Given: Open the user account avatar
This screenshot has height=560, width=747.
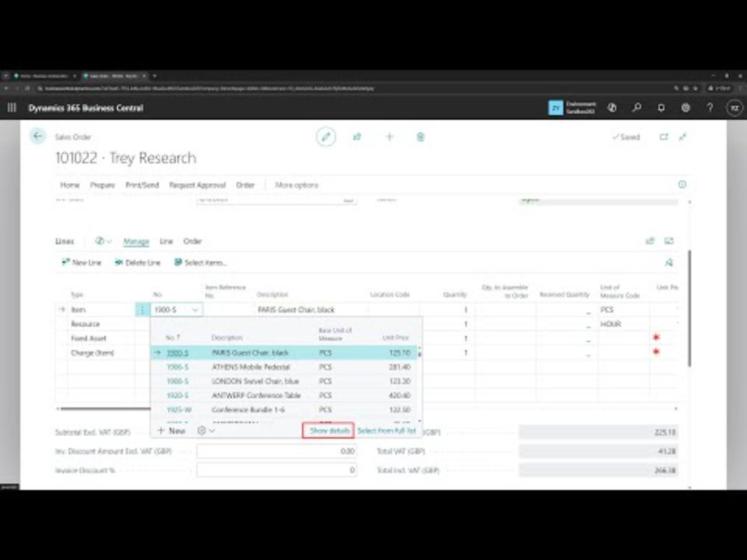Looking at the screenshot, I should tap(734, 108).
